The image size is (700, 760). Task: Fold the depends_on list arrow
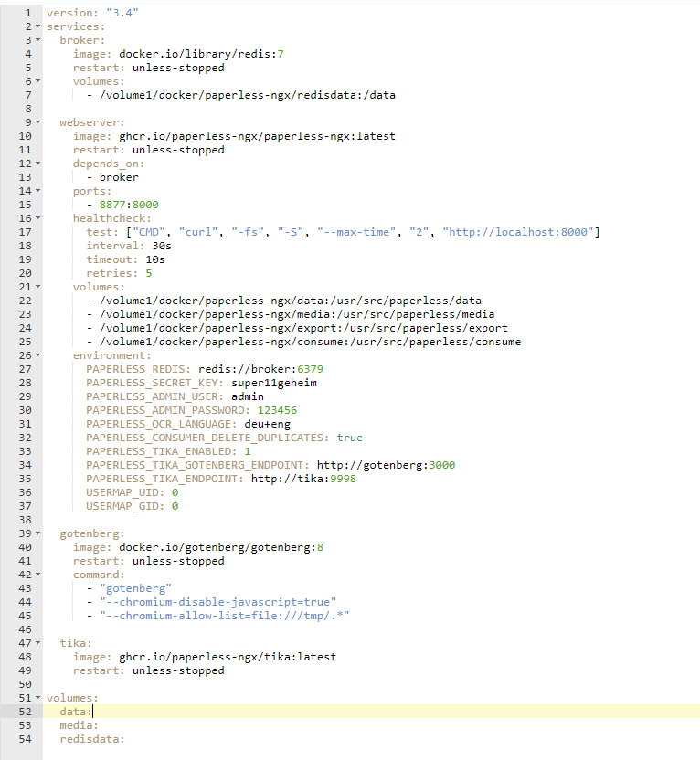click(x=37, y=164)
